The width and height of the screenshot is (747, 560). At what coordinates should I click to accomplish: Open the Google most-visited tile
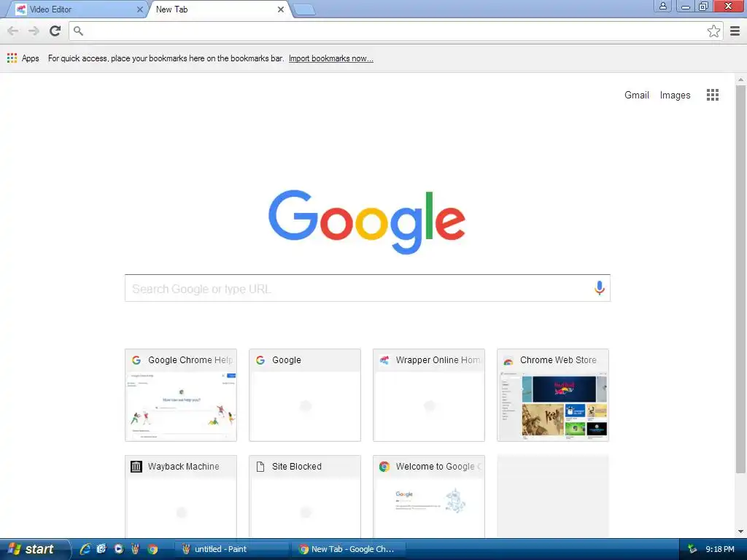pyautogui.click(x=305, y=394)
